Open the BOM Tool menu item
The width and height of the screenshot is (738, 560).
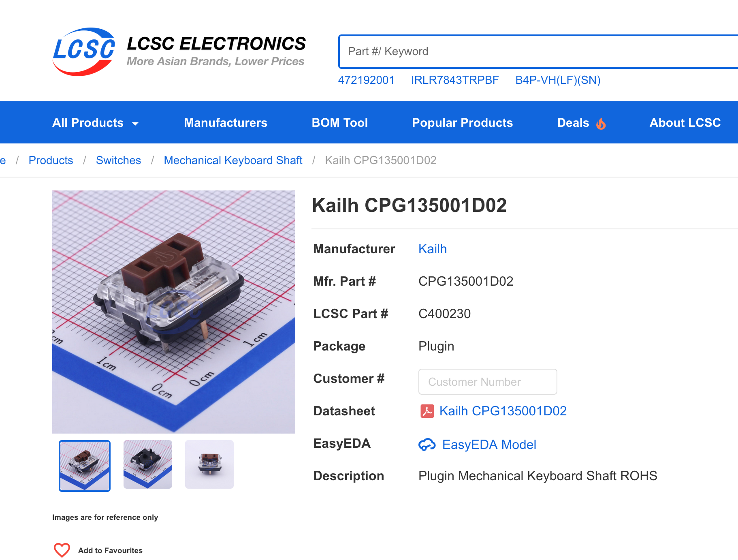339,123
